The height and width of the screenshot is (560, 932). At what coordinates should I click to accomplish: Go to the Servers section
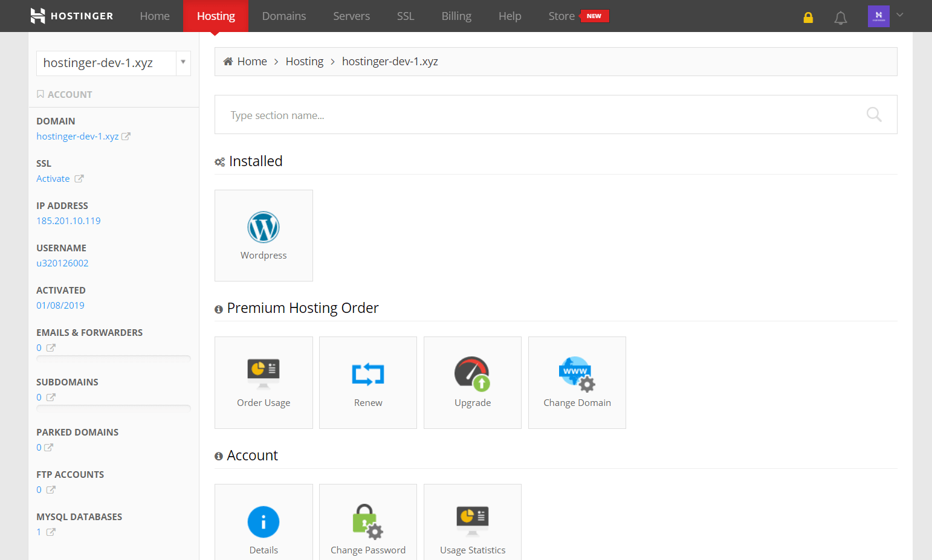[x=351, y=16]
